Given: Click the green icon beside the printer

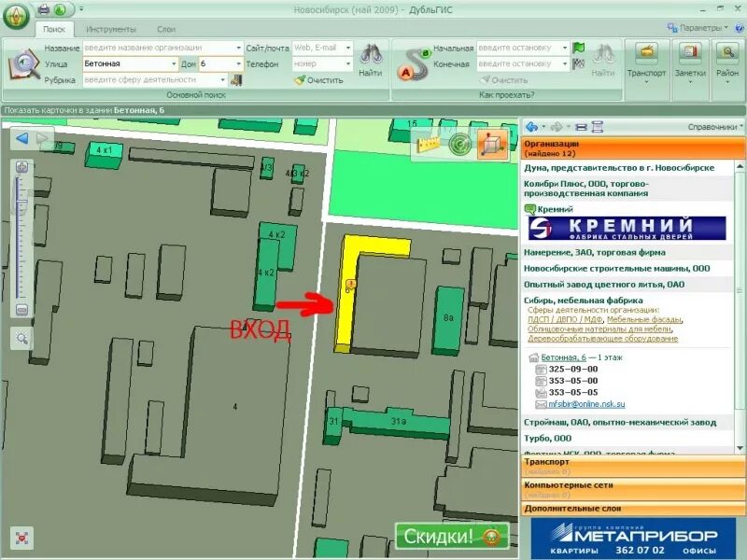Looking at the screenshot, I should coord(60,9).
